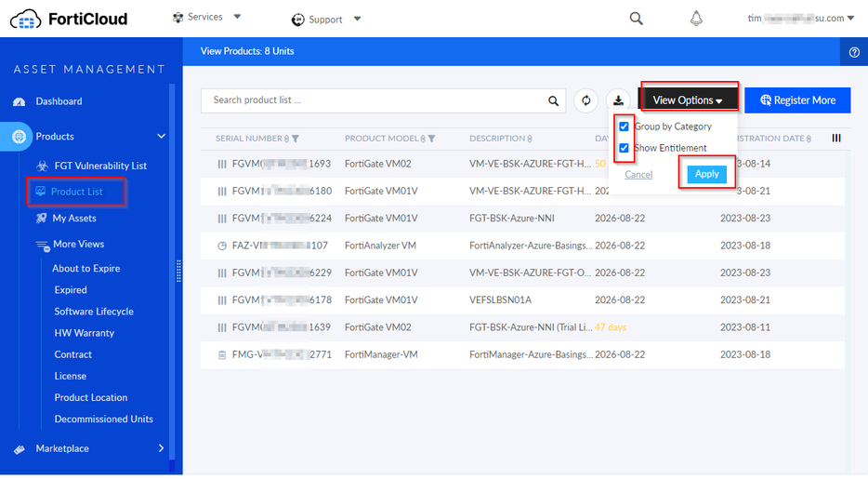The image size is (868, 479).
Task: Click the Products globe icon
Action: [19, 136]
